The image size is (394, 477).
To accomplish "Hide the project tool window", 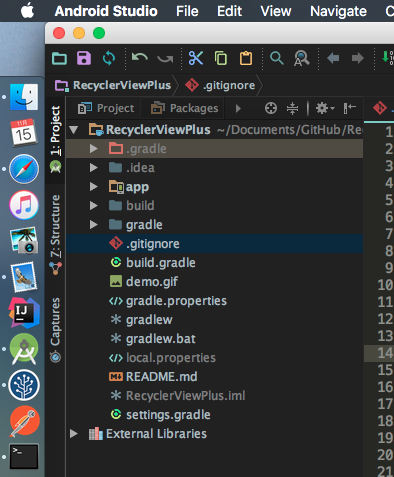I will [350, 108].
